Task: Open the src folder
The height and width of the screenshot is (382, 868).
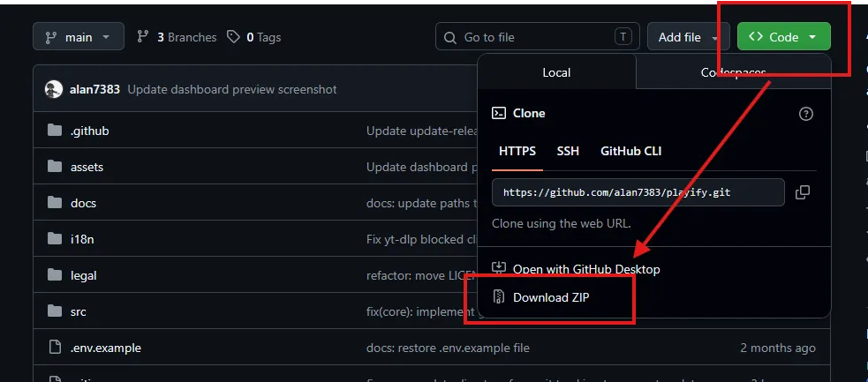Action: coord(78,311)
